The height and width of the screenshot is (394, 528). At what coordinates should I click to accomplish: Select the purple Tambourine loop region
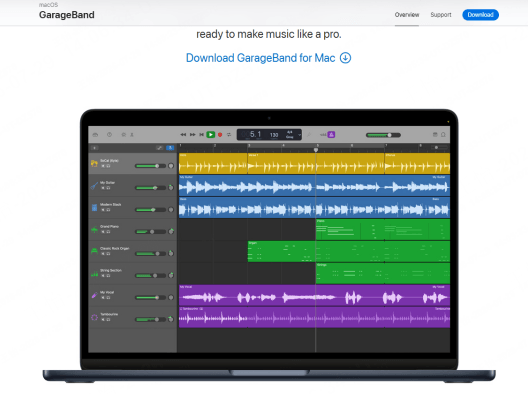tap(315, 317)
